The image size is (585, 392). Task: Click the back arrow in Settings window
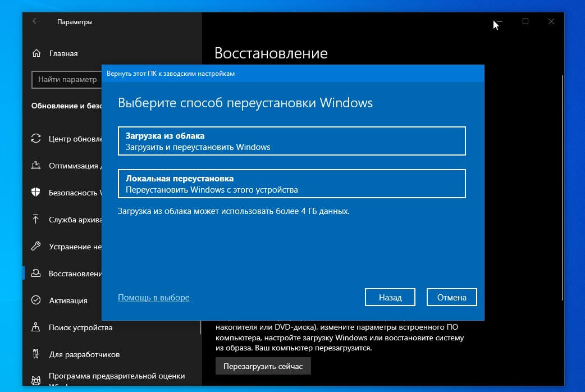(36, 21)
